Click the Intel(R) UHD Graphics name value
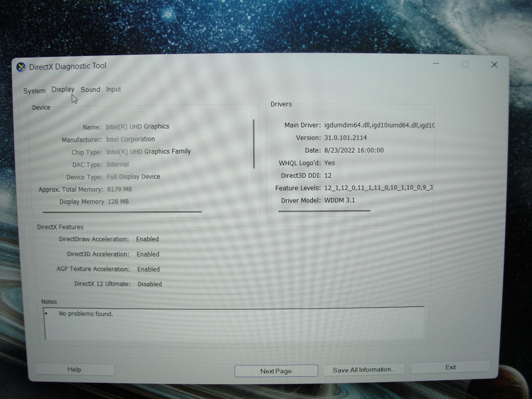The image size is (532, 399). click(x=137, y=127)
